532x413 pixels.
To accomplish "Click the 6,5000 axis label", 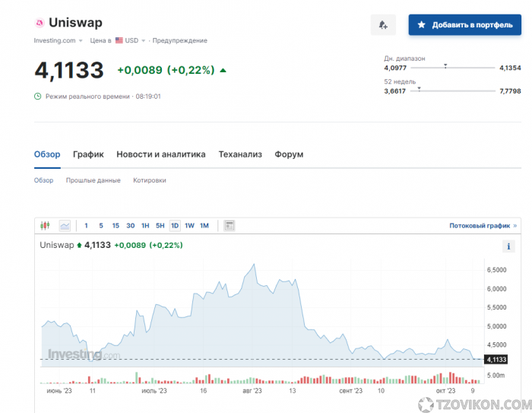I will click(x=496, y=270).
